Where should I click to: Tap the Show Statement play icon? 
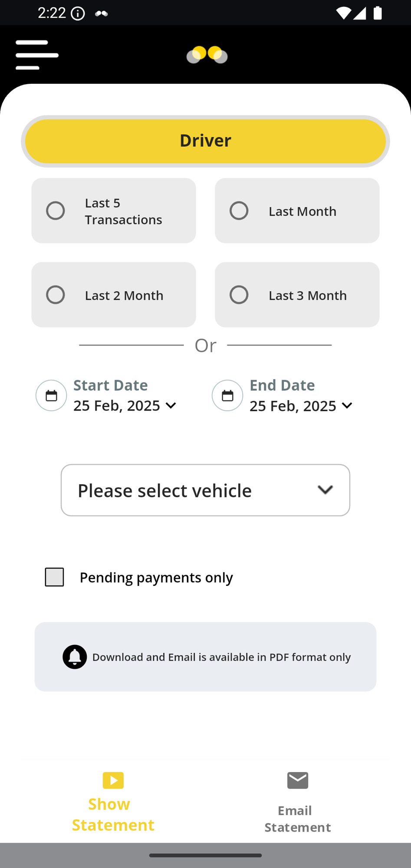coord(113,780)
